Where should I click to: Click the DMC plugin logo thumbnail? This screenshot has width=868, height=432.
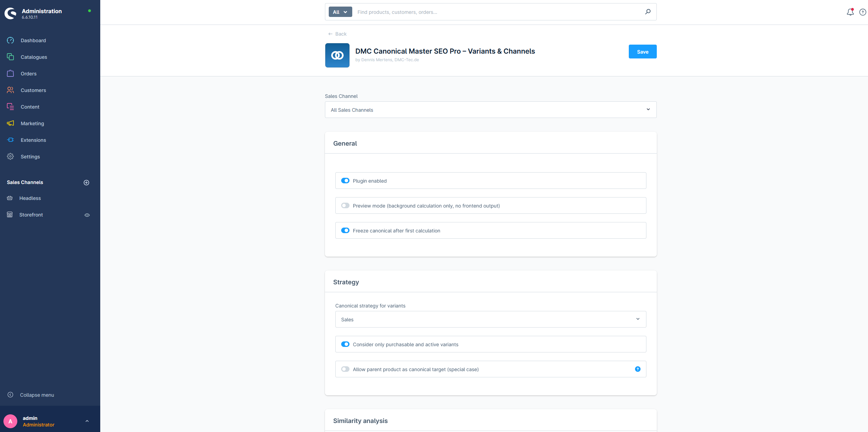(337, 55)
